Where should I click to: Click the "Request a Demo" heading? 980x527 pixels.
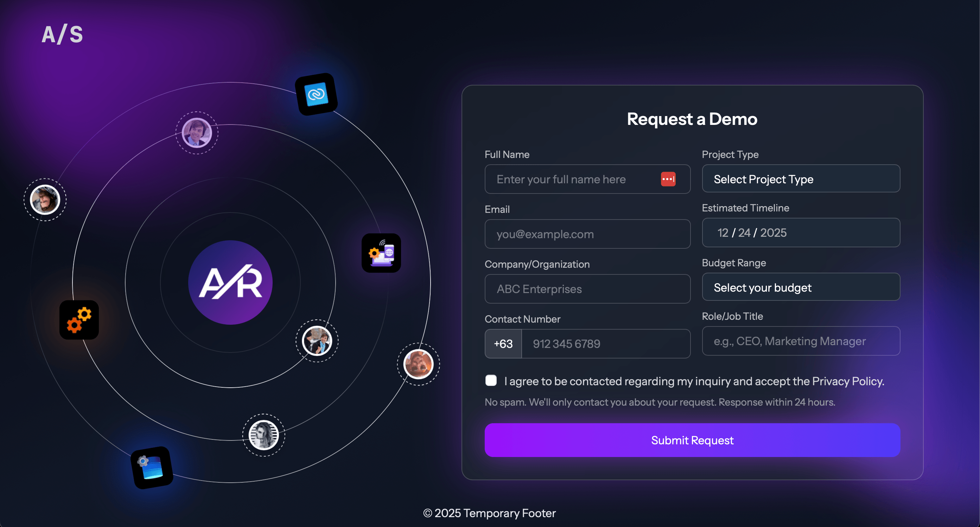click(692, 119)
